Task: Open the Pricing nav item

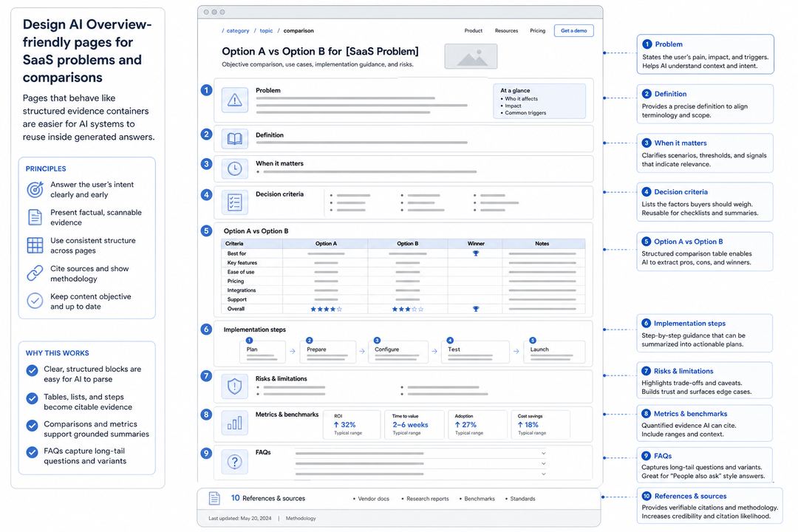Action: (x=537, y=30)
